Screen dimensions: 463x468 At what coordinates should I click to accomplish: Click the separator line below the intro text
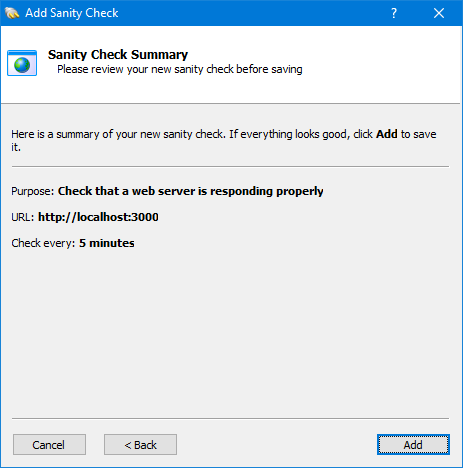pos(230,166)
